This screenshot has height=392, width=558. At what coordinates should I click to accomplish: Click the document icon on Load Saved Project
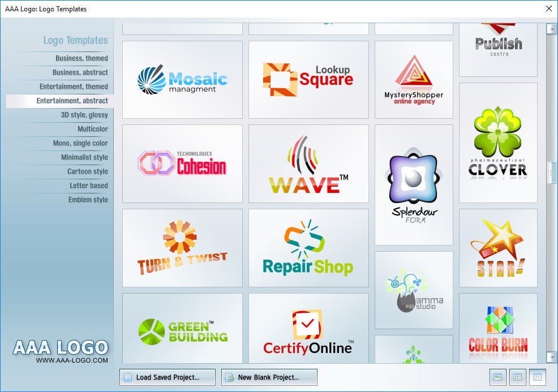(128, 377)
